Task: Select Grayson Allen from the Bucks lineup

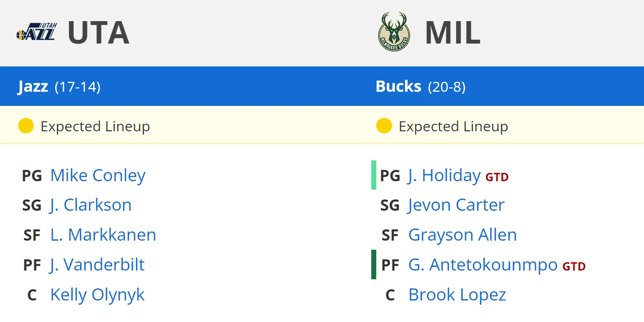Action: click(462, 235)
